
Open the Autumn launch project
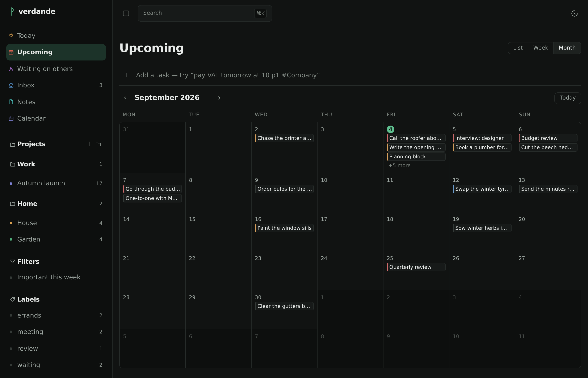(x=56, y=183)
